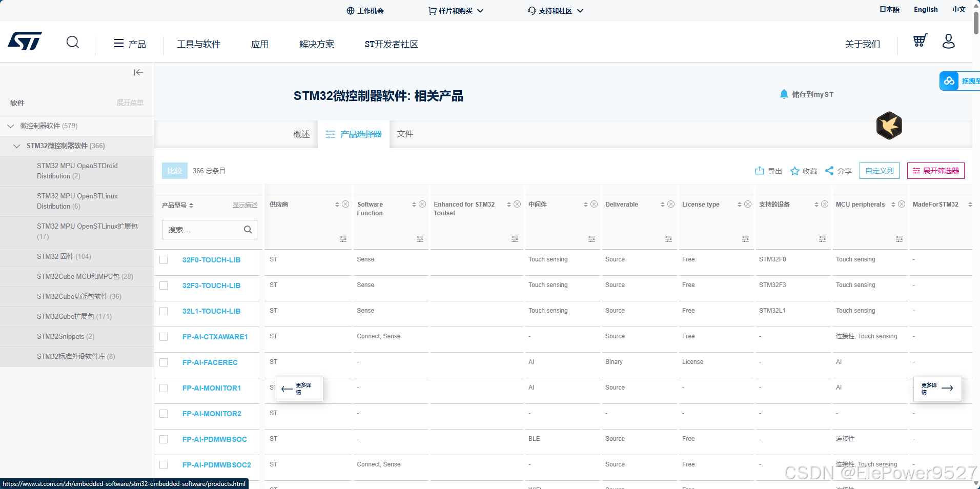The height and width of the screenshot is (489, 980).
Task: Click the 收藏 star icon
Action: tap(794, 171)
